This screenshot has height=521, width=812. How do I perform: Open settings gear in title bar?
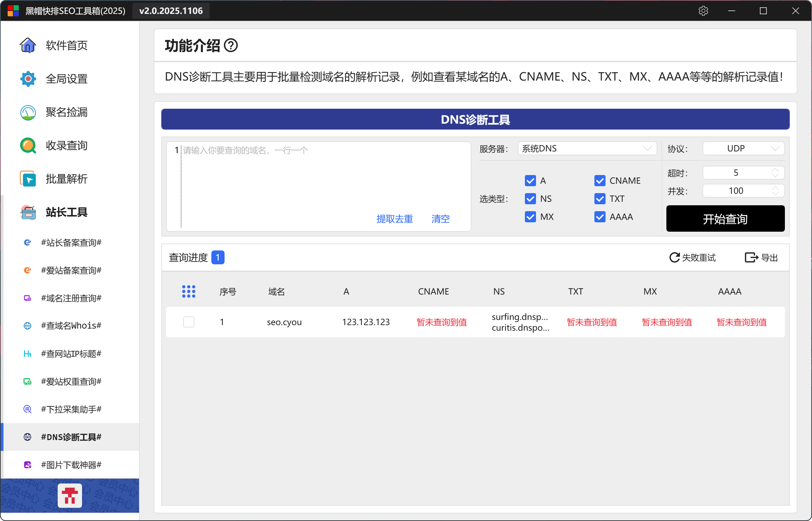click(703, 11)
